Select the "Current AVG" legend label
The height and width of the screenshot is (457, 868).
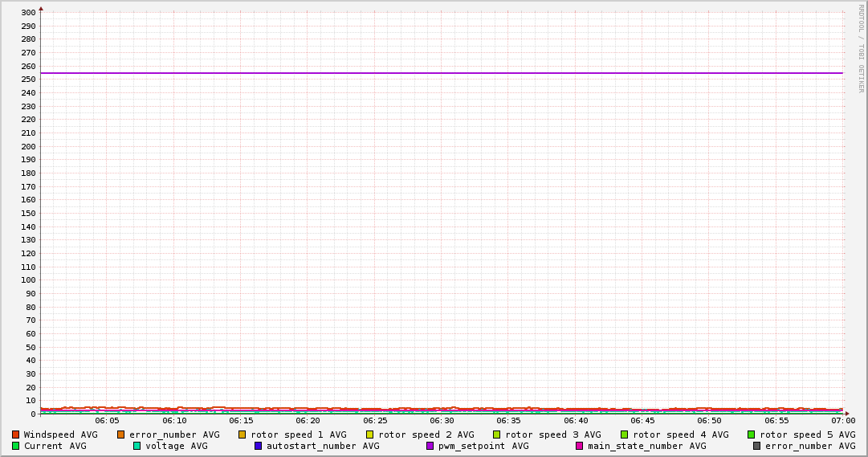(55, 446)
